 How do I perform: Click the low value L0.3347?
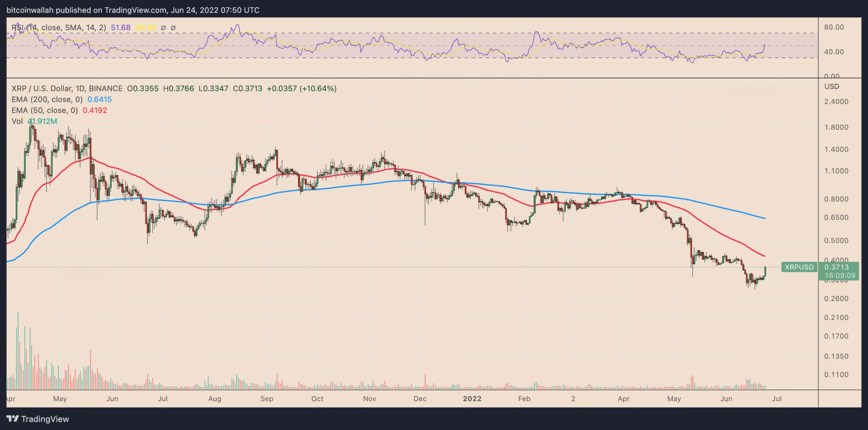[214, 89]
